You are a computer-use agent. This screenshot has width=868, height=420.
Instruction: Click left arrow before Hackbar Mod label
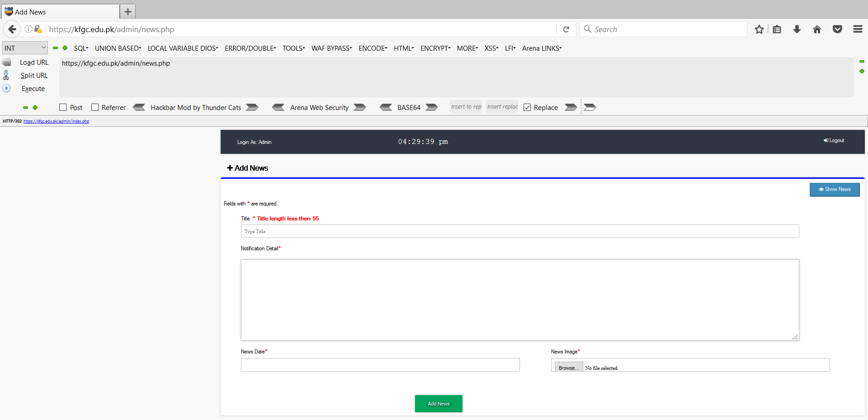point(139,107)
